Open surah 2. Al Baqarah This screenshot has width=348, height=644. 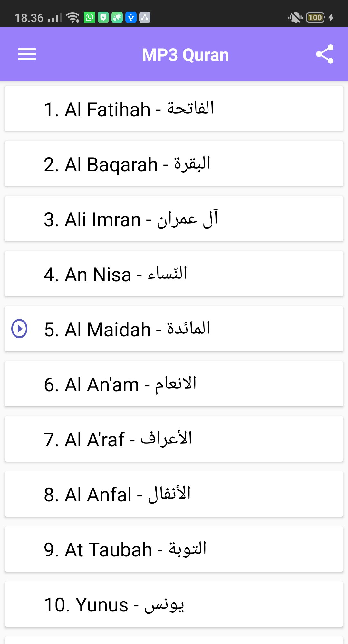click(x=174, y=164)
